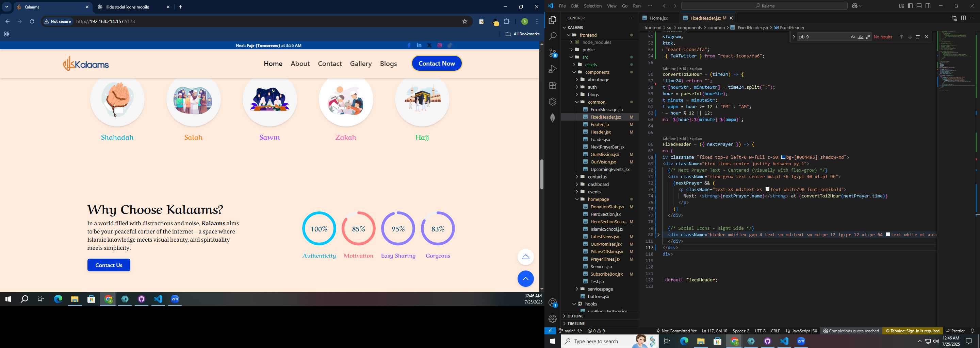Expand the node_modules folder
This screenshot has height=348, width=980.
point(571,42)
